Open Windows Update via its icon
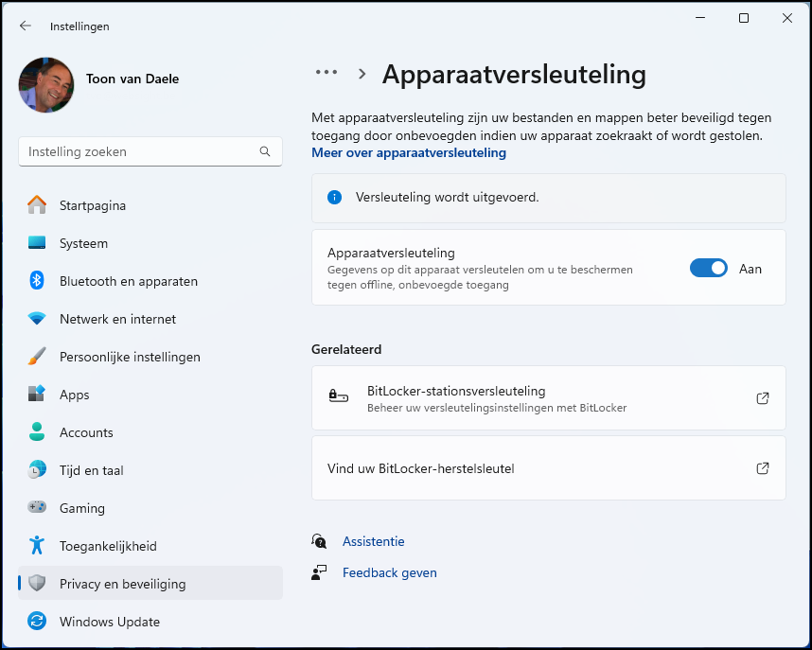Viewport: 812px width, 650px height. tap(36, 622)
